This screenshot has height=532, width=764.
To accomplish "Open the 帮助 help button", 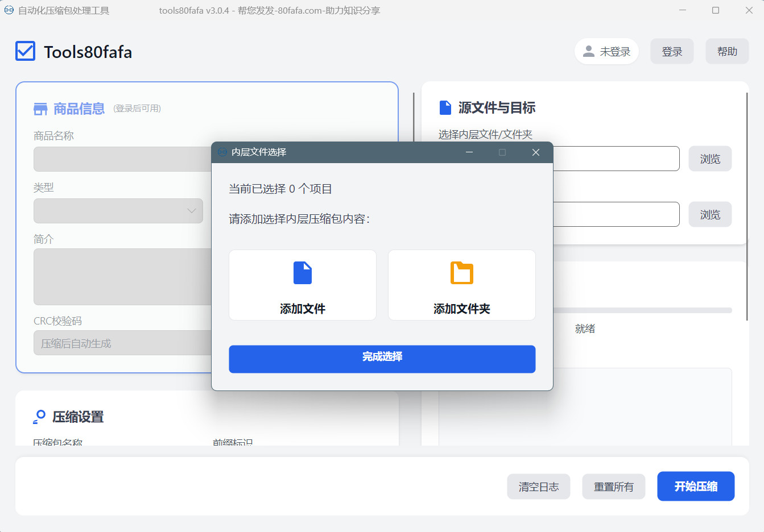I will (727, 52).
